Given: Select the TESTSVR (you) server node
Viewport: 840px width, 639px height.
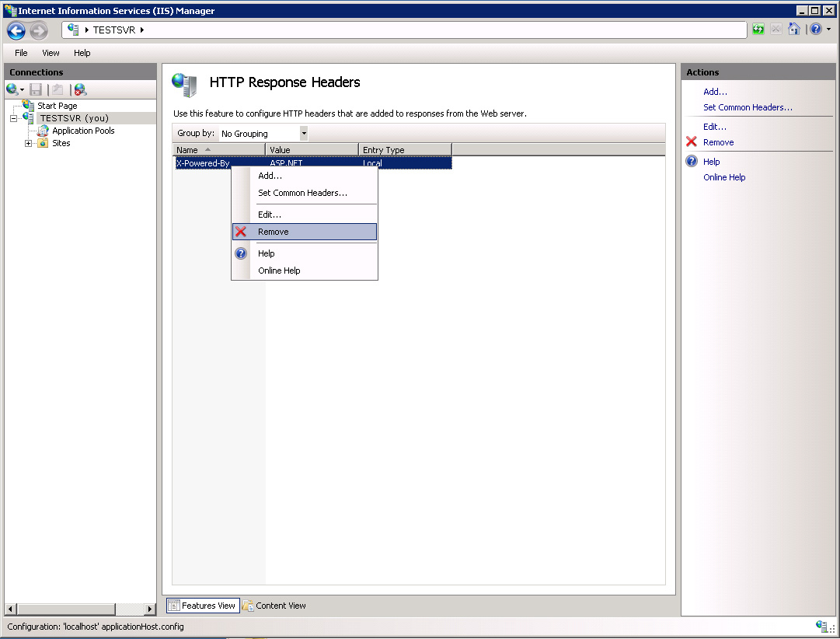Looking at the screenshot, I should (x=75, y=118).
